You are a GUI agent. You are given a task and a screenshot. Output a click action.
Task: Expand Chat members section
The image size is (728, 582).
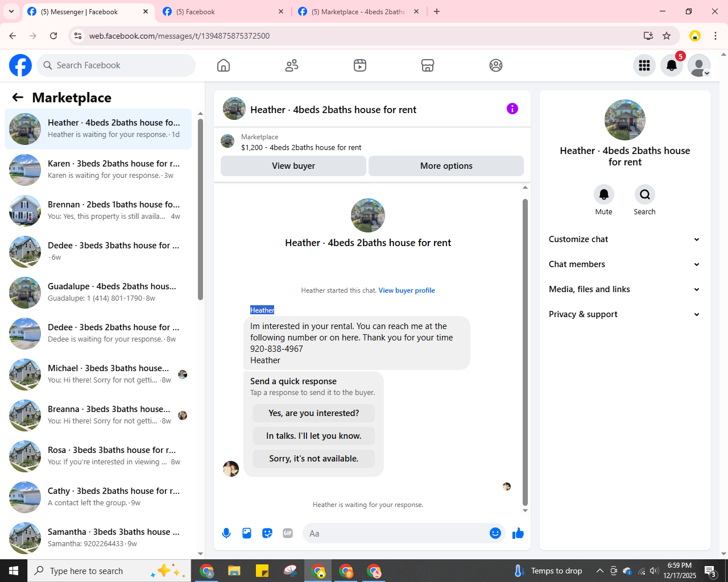[x=624, y=264]
